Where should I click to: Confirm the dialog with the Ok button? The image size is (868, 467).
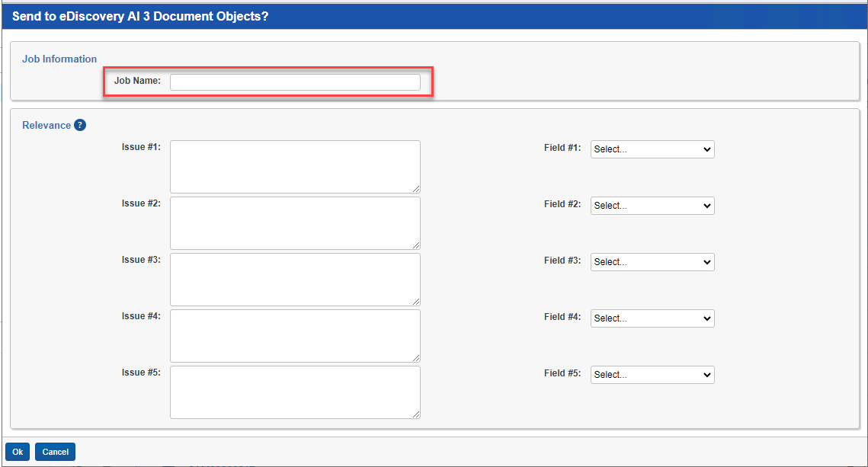pos(18,452)
